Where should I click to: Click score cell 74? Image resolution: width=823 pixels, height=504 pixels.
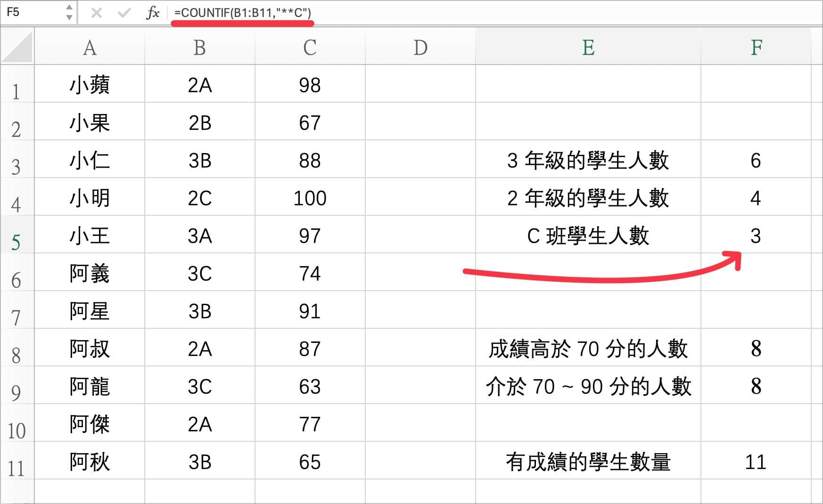(x=310, y=272)
